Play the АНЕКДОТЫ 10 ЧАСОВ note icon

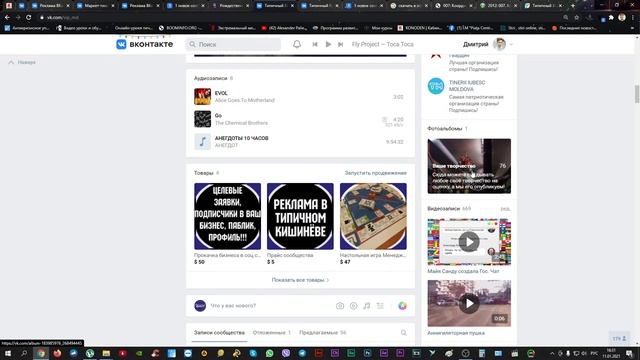[202, 142]
